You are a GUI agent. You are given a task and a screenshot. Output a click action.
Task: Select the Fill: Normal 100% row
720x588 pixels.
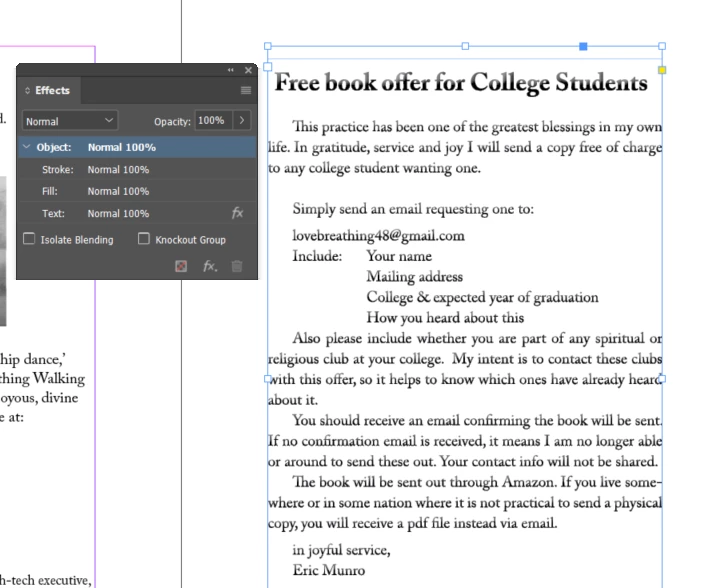point(137,191)
